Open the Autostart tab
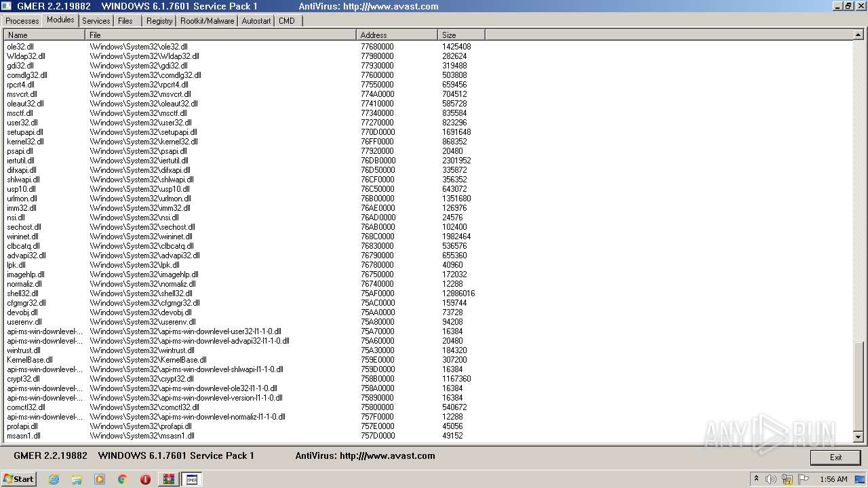The image size is (868, 488). pyautogui.click(x=256, y=21)
